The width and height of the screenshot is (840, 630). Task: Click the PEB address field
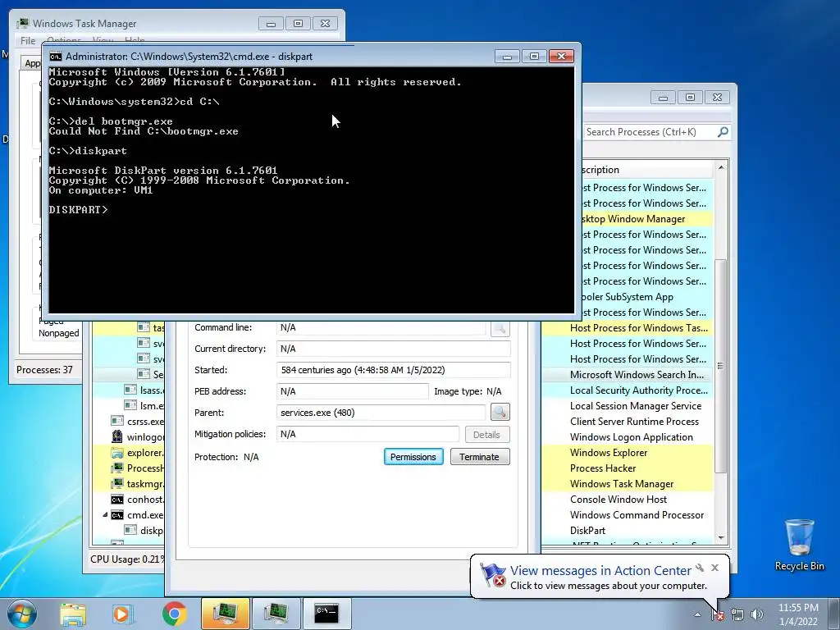[x=353, y=391]
